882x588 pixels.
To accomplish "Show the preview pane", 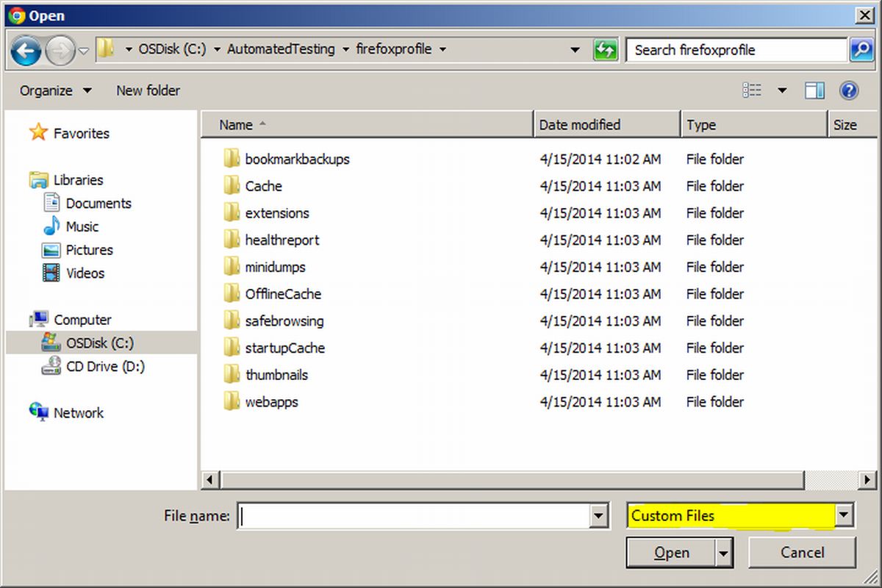I will click(814, 90).
